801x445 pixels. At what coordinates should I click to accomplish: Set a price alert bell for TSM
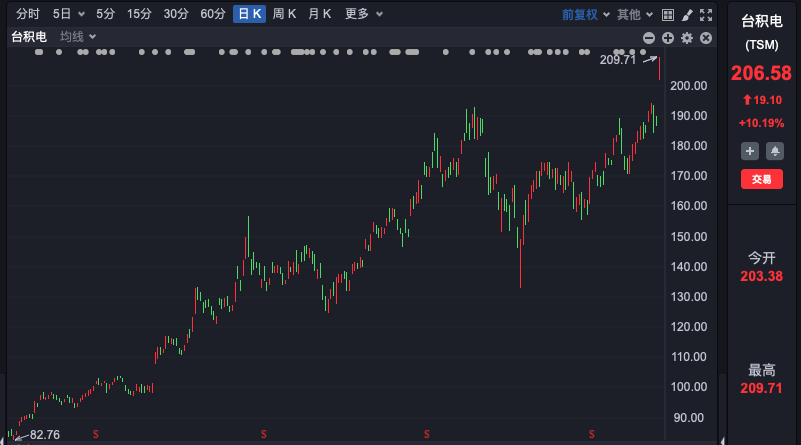click(775, 151)
